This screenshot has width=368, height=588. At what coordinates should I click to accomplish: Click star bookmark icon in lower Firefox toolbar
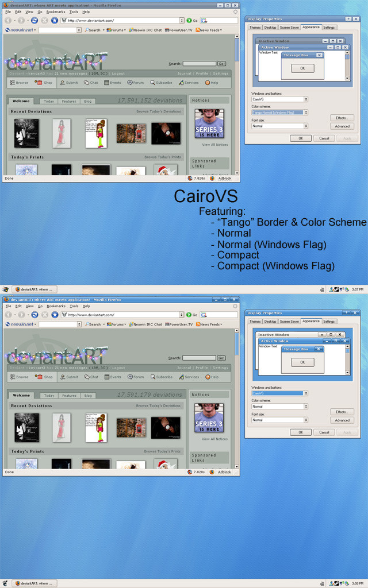[55, 315]
